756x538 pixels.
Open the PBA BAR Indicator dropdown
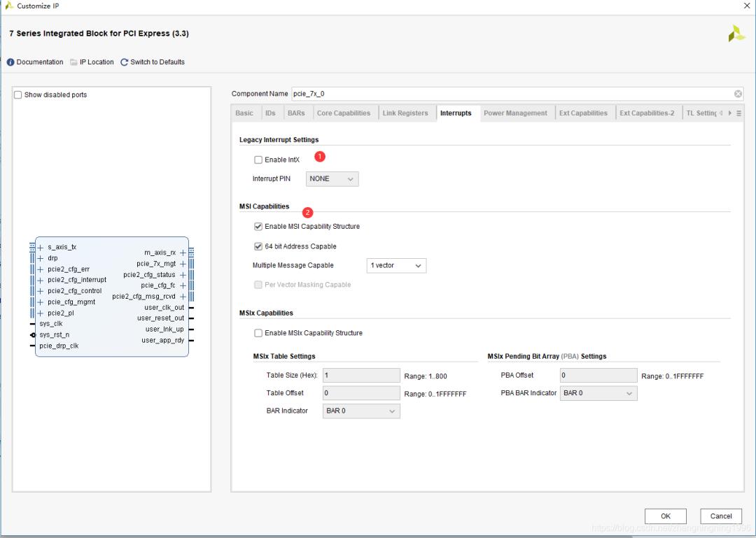[598, 393]
